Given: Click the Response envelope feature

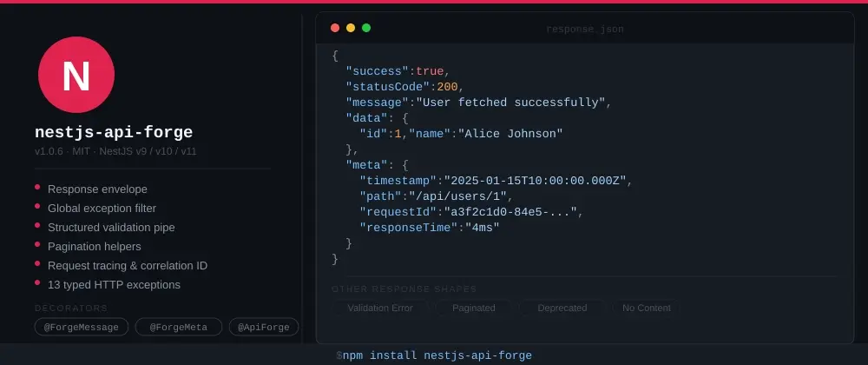Looking at the screenshot, I should [97, 189].
